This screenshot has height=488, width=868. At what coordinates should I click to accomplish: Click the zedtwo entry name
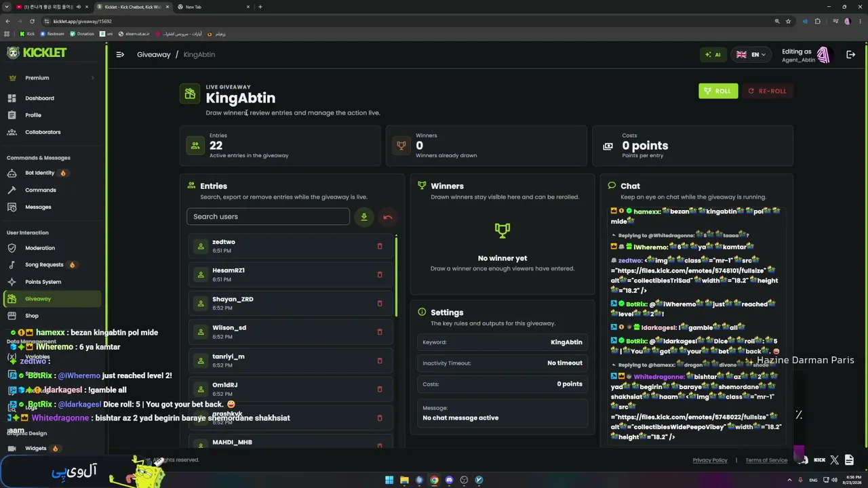pyautogui.click(x=224, y=242)
